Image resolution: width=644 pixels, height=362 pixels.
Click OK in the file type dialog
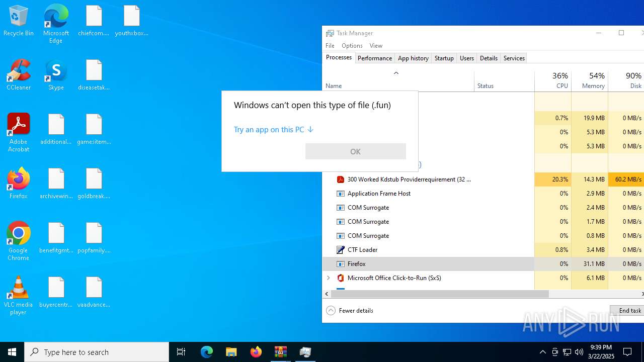(x=355, y=151)
